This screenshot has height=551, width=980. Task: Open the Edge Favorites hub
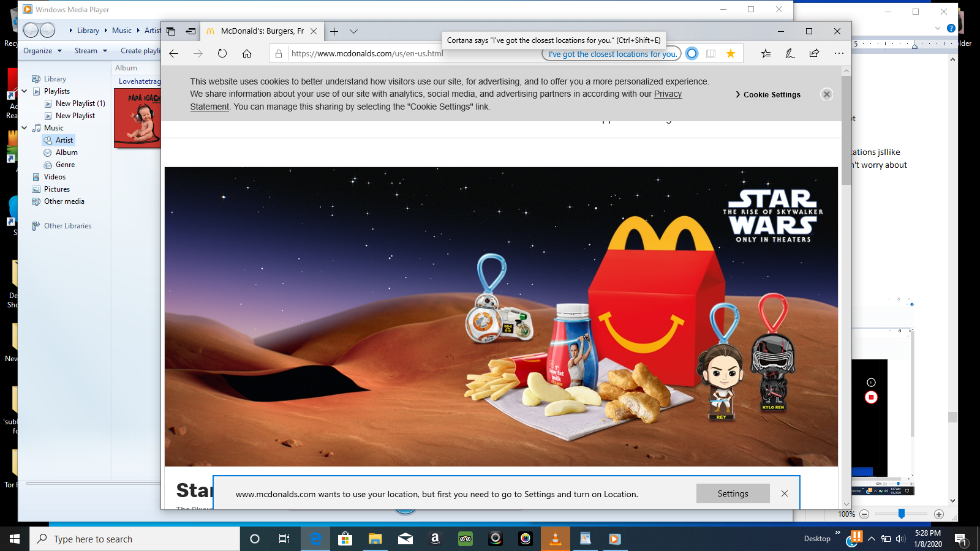point(766,54)
